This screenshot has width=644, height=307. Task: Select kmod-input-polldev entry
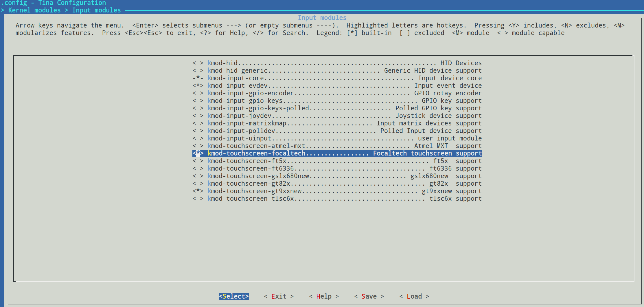point(337,131)
